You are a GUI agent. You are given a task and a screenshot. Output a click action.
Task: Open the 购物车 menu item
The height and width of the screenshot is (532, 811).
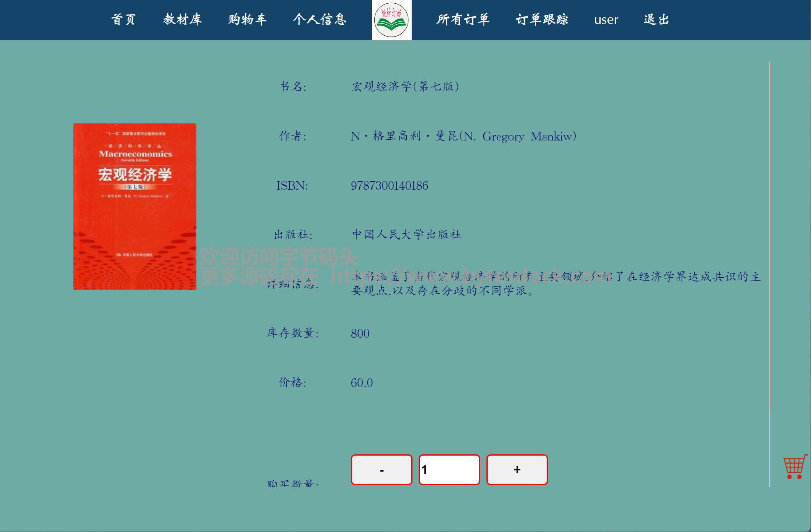click(247, 20)
